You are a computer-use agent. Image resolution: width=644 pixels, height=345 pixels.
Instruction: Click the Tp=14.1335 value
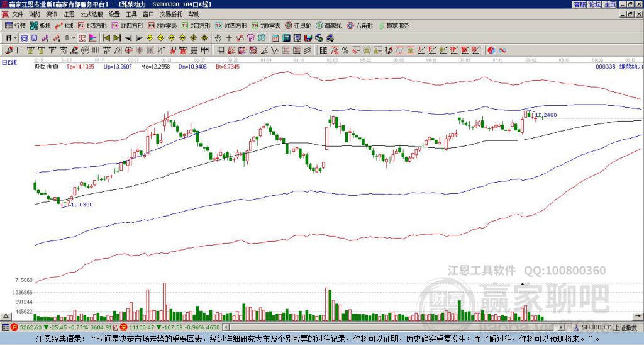pyautogui.click(x=80, y=66)
